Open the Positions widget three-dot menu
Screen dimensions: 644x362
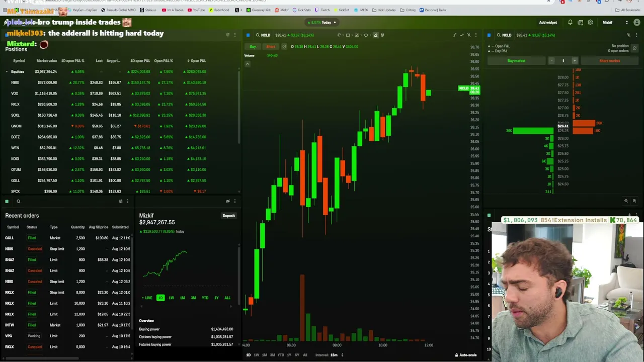[x=234, y=35]
